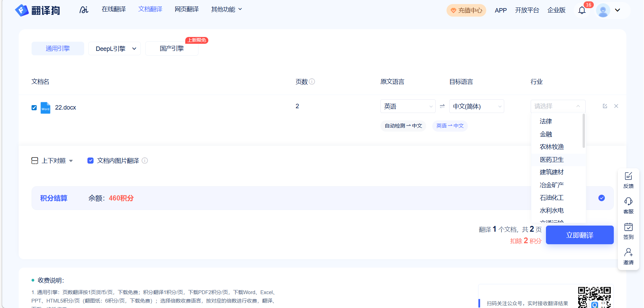Remove 22.docx using the X icon
Screen dimensions: 644x308
point(616,106)
